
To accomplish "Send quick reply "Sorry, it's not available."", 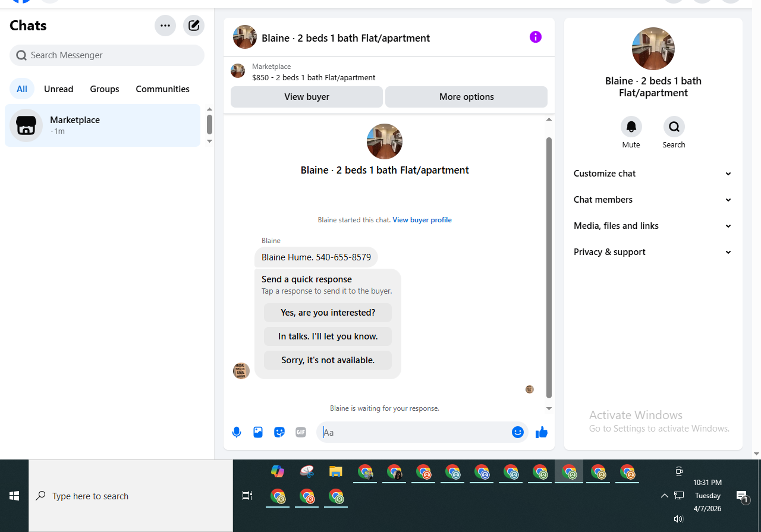I will click(x=328, y=360).
